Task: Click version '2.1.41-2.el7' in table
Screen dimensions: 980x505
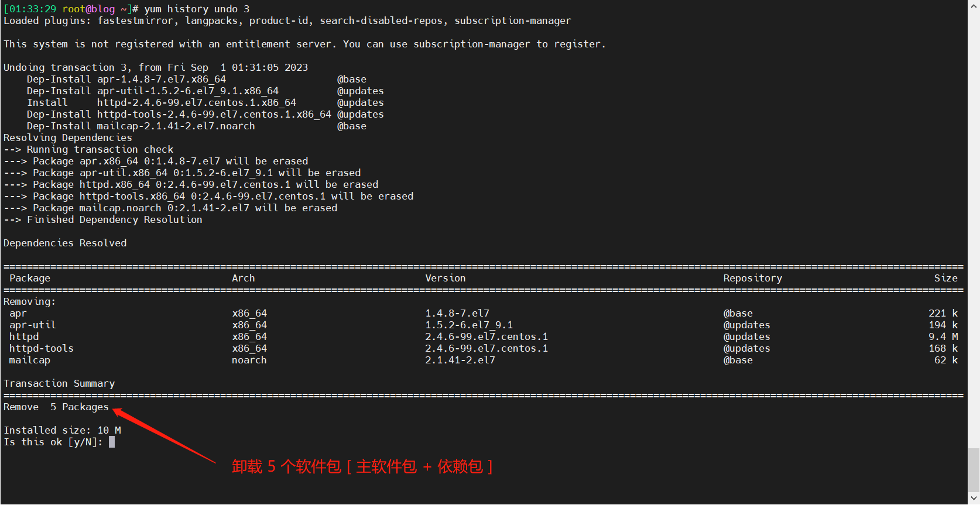Action: (460, 360)
